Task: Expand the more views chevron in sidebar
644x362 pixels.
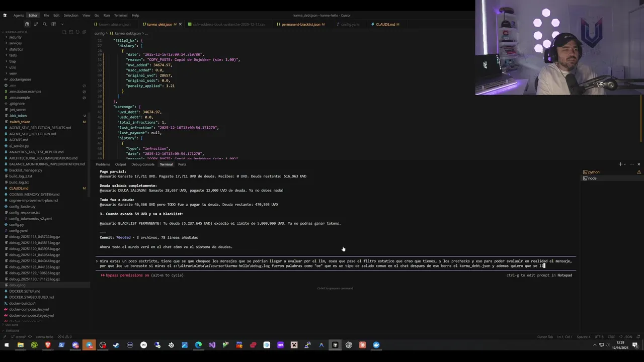Action: 62,24
